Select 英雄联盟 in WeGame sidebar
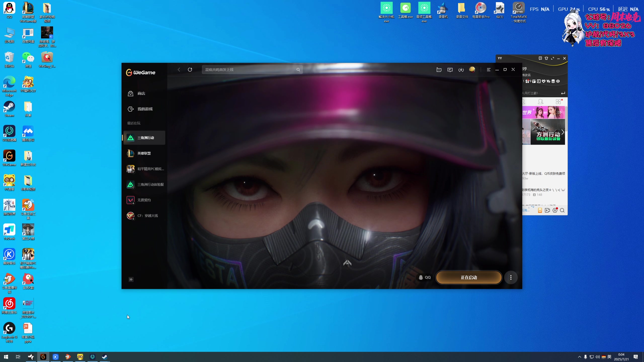This screenshot has height=362, width=644. coord(144,153)
